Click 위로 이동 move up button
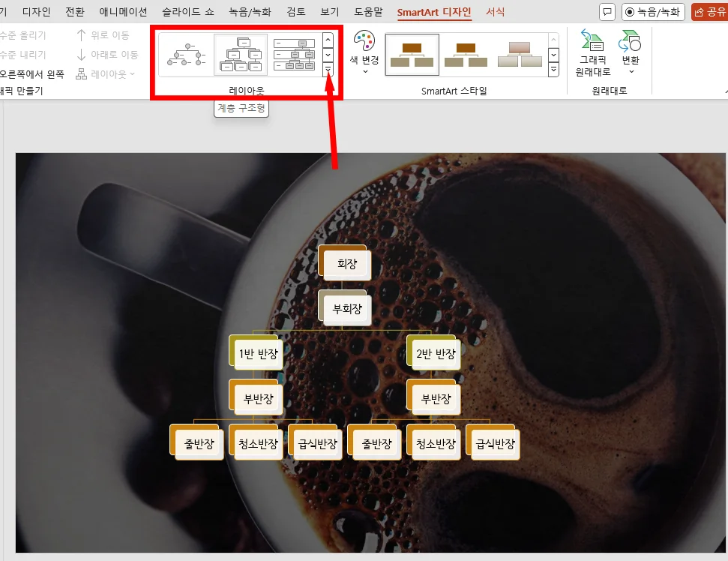The image size is (728, 561). (103, 34)
